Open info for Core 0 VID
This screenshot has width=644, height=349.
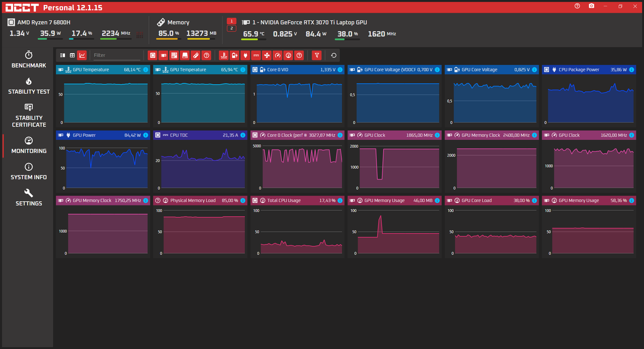[x=341, y=70]
